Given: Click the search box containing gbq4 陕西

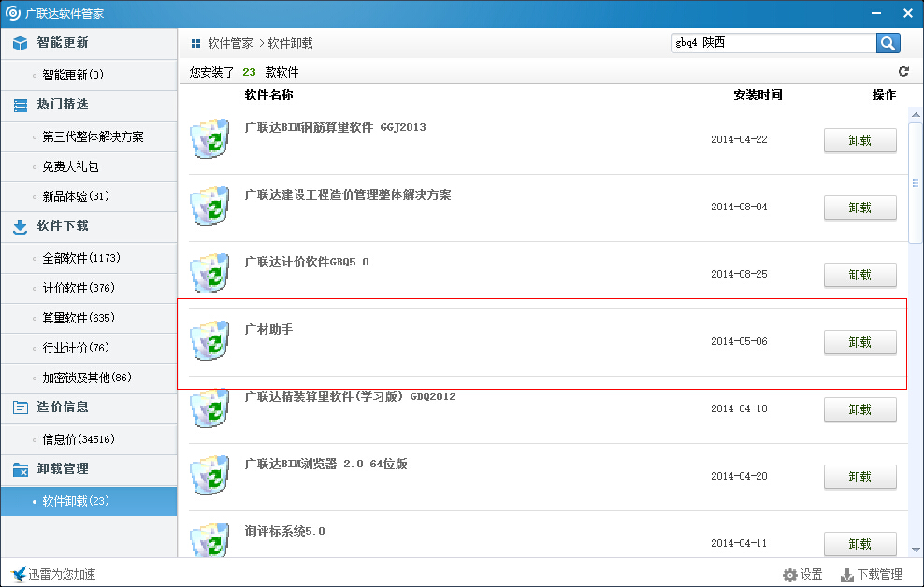Looking at the screenshot, I should coord(773,43).
